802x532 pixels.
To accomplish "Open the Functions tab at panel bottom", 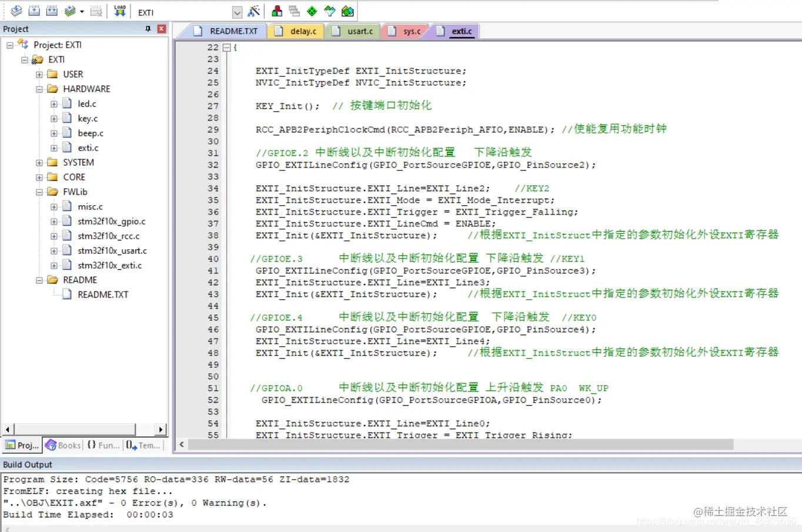I will [x=103, y=446].
